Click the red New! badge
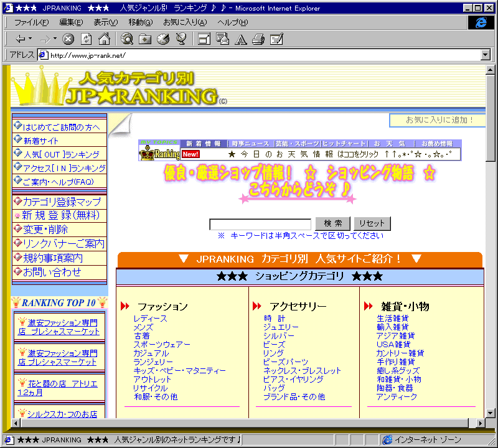This screenshot has width=498, height=448. pos(190,154)
